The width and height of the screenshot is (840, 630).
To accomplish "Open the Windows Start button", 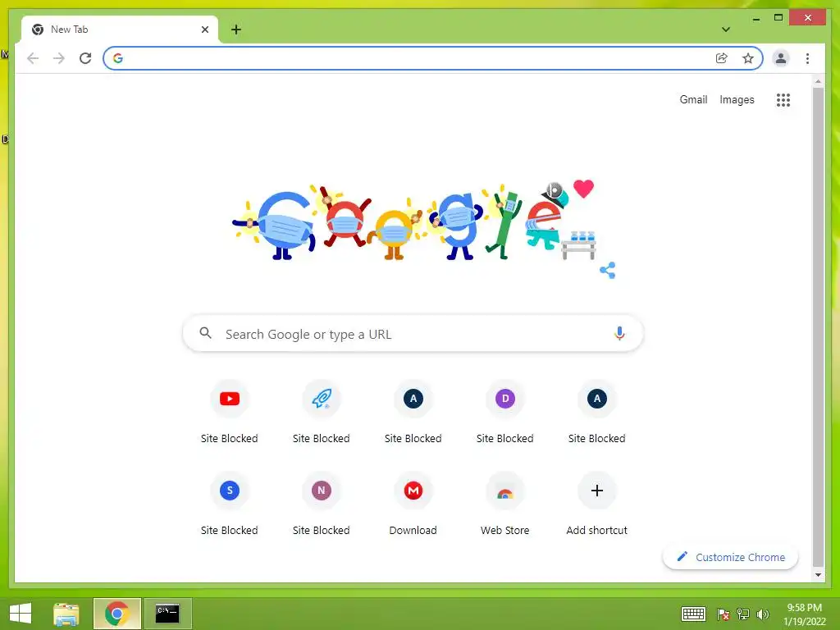I will [21, 614].
